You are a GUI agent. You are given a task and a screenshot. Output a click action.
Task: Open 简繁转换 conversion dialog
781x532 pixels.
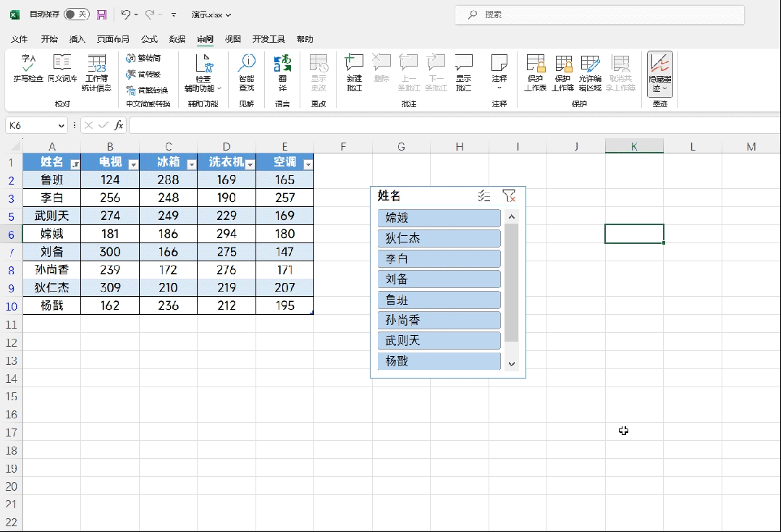(147, 90)
